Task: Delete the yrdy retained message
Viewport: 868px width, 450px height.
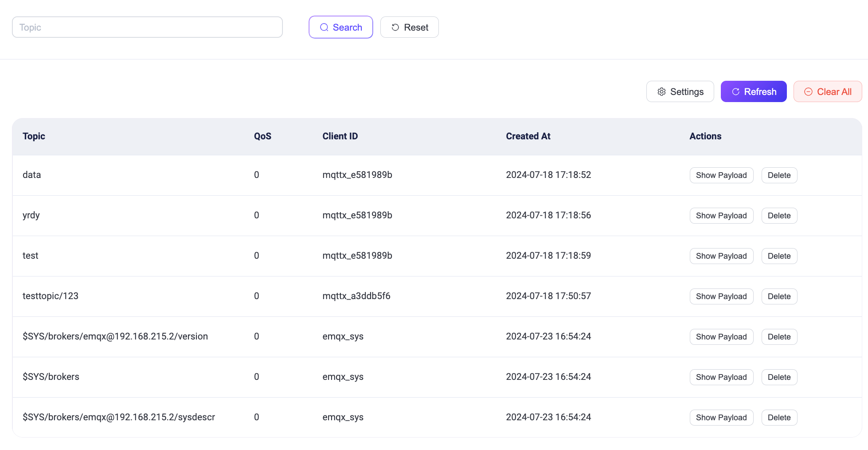Action: pyautogui.click(x=779, y=216)
